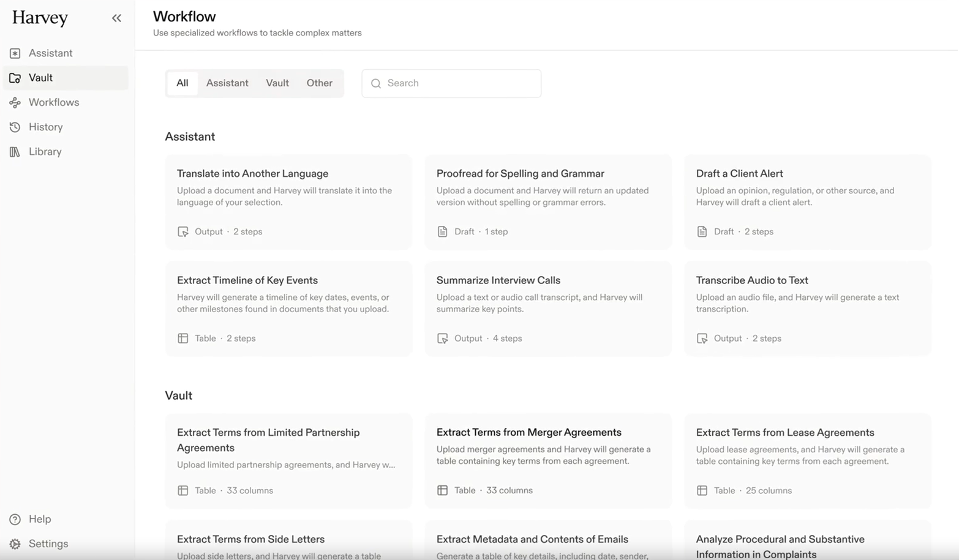The height and width of the screenshot is (560, 959).
Task: Click '25 columns' on Lease Agreements card
Action: pos(769,491)
